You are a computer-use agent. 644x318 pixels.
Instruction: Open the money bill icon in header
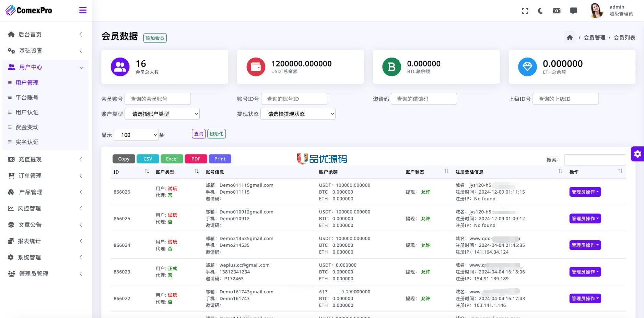(x=557, y=11)
